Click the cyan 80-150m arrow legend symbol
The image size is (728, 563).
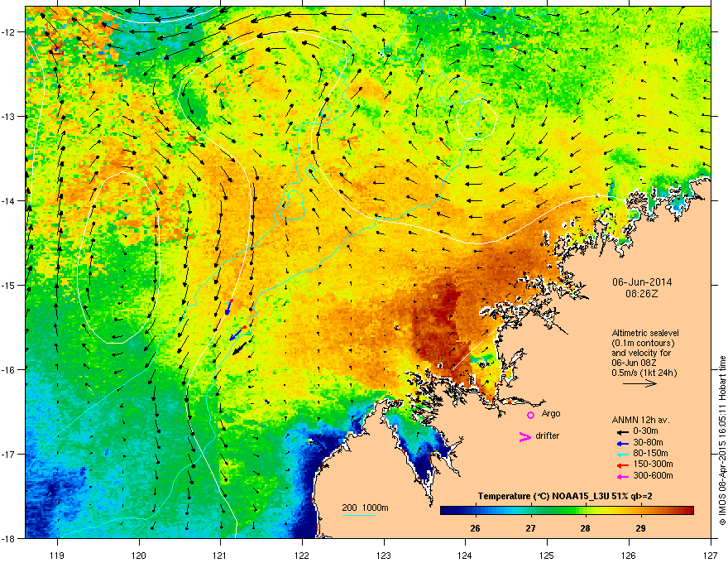click(x=622, y=455)
